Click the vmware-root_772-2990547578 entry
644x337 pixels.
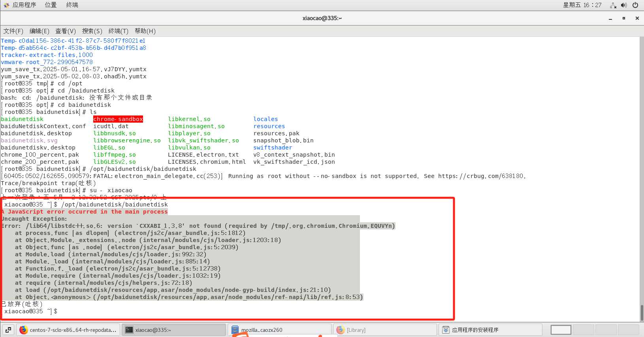pos(47,62)
